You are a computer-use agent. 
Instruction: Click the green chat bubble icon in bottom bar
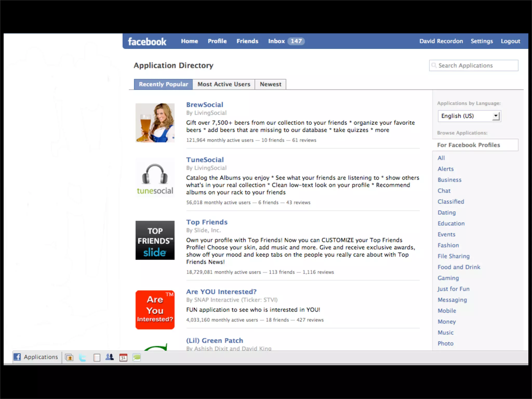coord(137,357)
